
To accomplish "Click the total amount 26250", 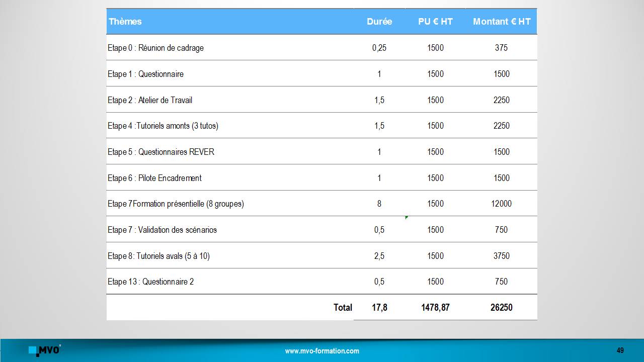I will 501,307.
